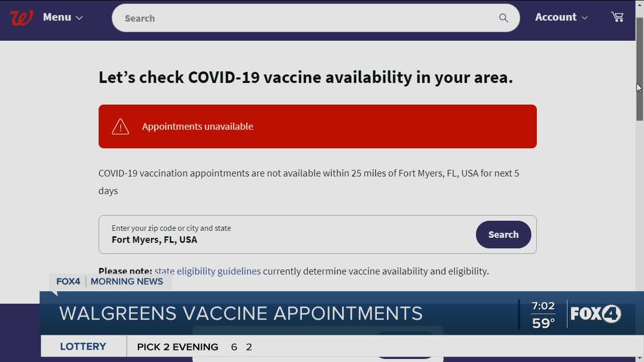Open the Account dropdown

pos(561,17)
